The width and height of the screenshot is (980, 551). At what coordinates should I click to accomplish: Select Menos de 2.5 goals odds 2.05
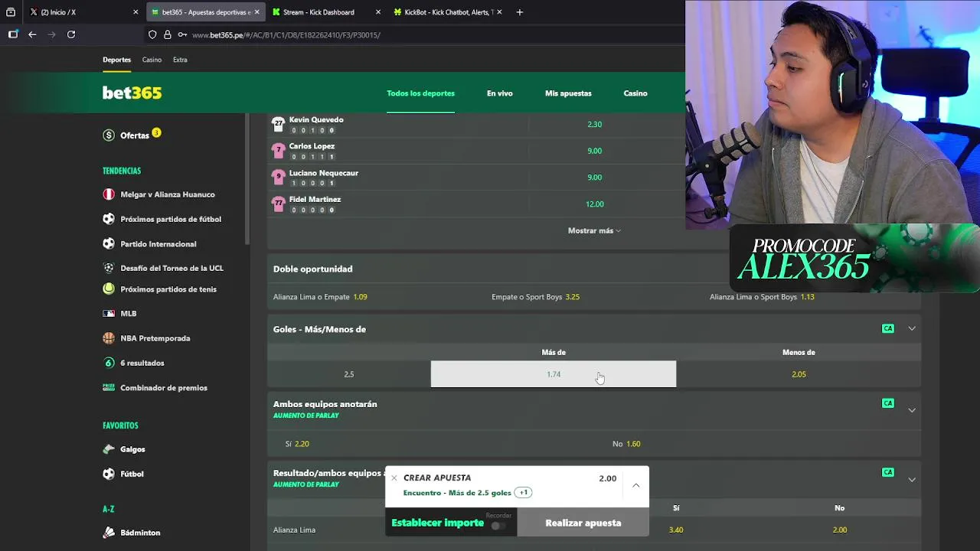[799, 374]
